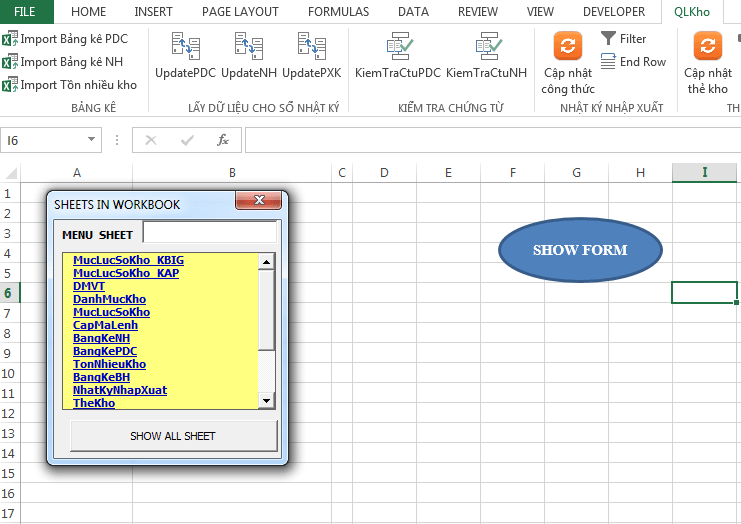The height and width of the screenshot is (524, 741).
Task: Run the UpdateNH command
Action: (249, 55)
